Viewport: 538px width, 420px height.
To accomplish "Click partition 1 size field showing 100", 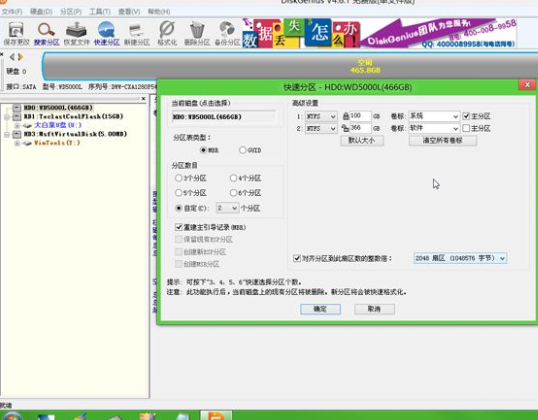I will (360, 116).
